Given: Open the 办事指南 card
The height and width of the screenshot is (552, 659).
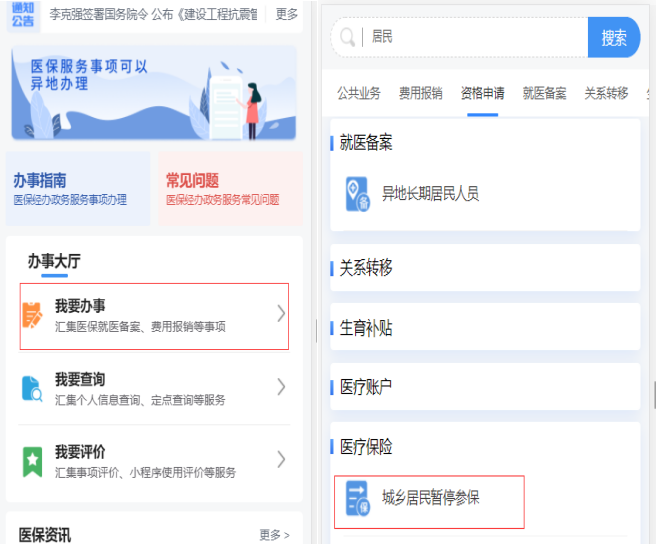Looking at the screenshot, I should pyautogui.click(x=78, y=189).
